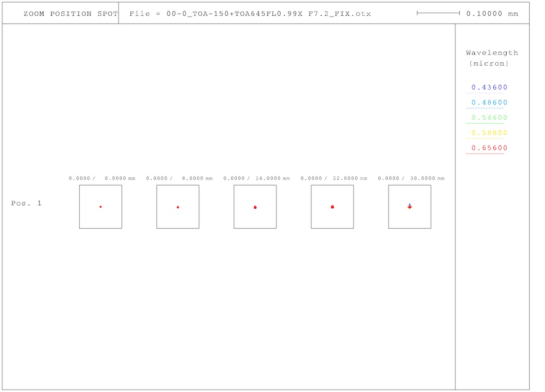Click the ZOOM POSITION SPOT title

tap(71, 14)
